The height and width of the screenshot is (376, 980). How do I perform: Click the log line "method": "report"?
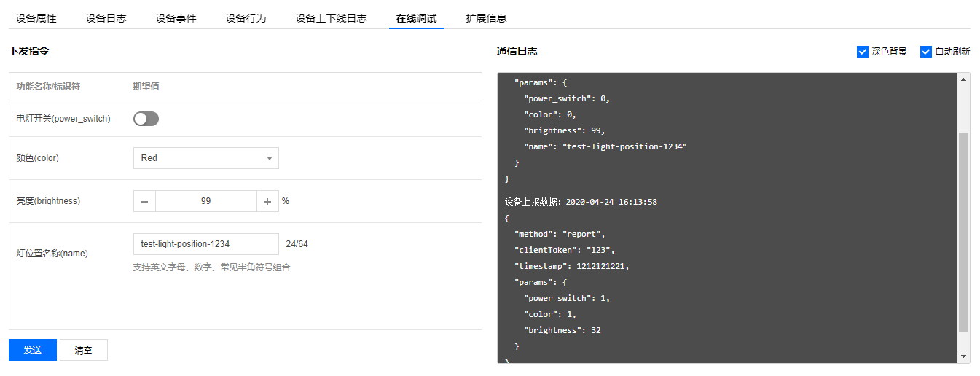[560, 234]
